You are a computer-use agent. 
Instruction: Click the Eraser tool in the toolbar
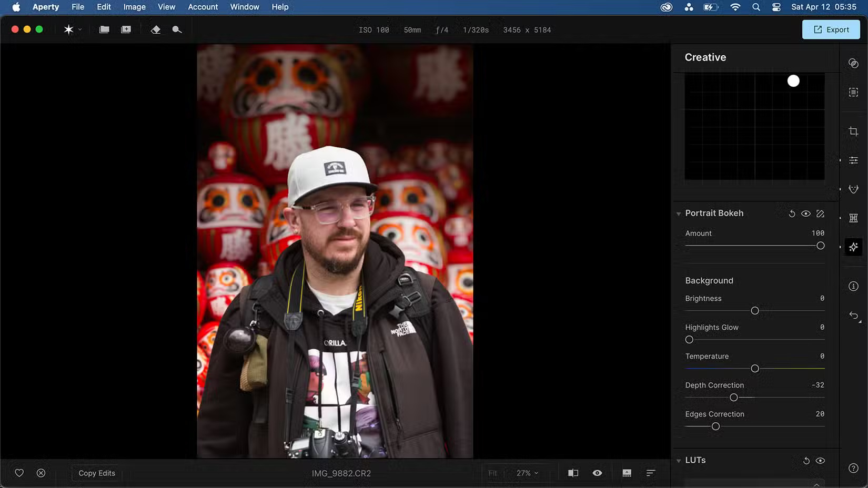coord(156,29)
